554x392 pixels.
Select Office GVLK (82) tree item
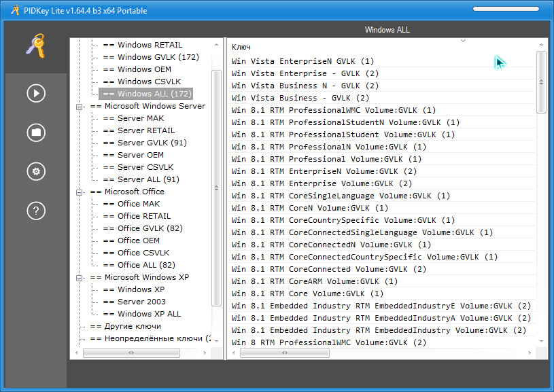click(143, 228)
